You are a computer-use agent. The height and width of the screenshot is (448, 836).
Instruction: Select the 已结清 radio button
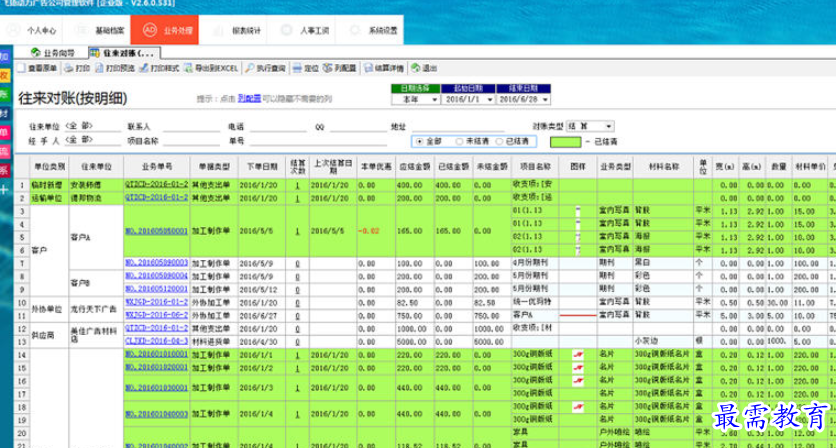point(497,142)
